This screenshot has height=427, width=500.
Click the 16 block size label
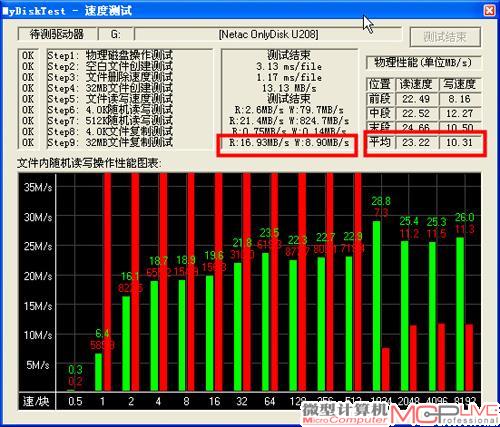coord(214,401)
